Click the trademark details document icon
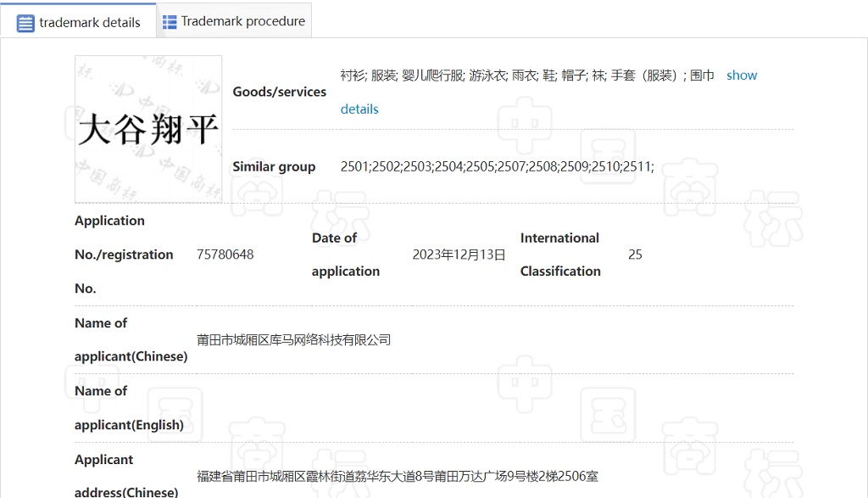 point(25,23)
